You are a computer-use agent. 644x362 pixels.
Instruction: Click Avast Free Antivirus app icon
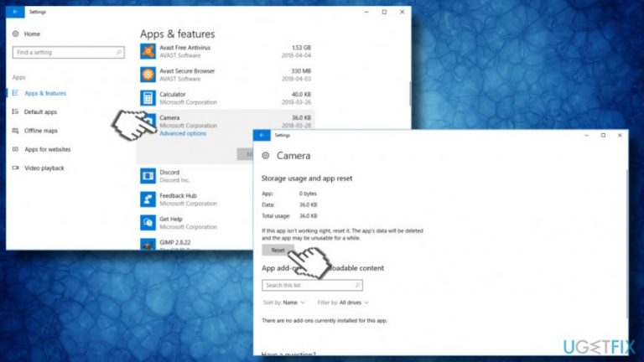pyautogui.click(x=148, y=51)
